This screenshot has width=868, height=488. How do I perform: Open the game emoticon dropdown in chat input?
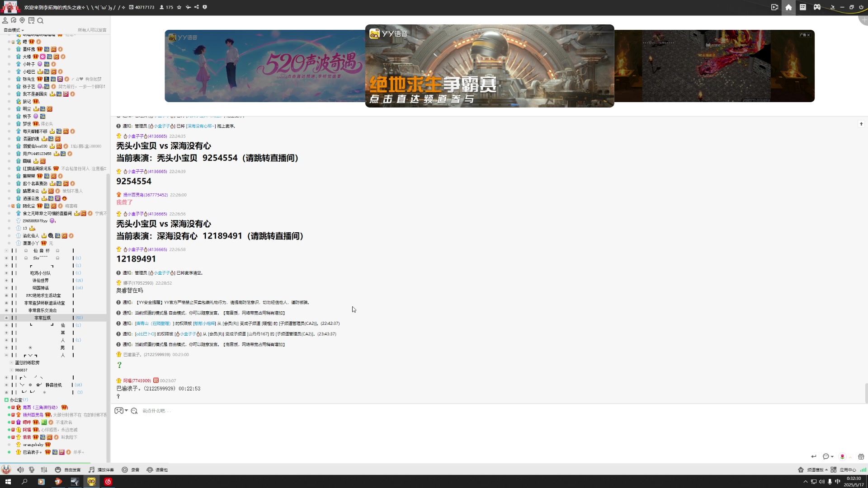121,411
